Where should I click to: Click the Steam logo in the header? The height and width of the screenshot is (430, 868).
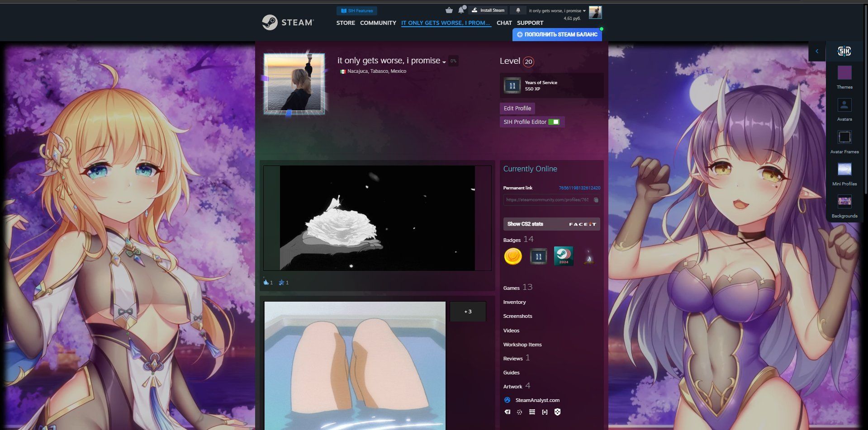288,22
